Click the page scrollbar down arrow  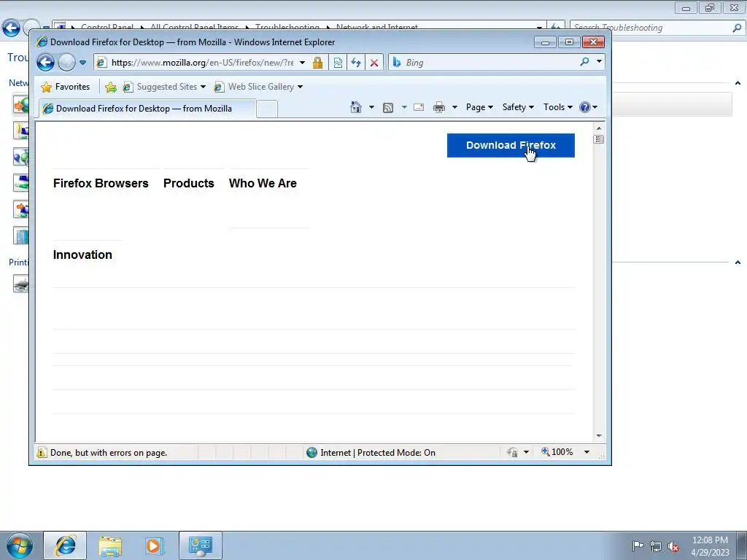(599, 436)
